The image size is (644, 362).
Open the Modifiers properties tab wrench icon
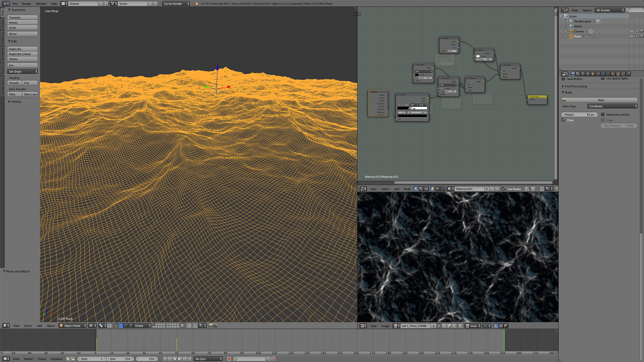point(603,74)
